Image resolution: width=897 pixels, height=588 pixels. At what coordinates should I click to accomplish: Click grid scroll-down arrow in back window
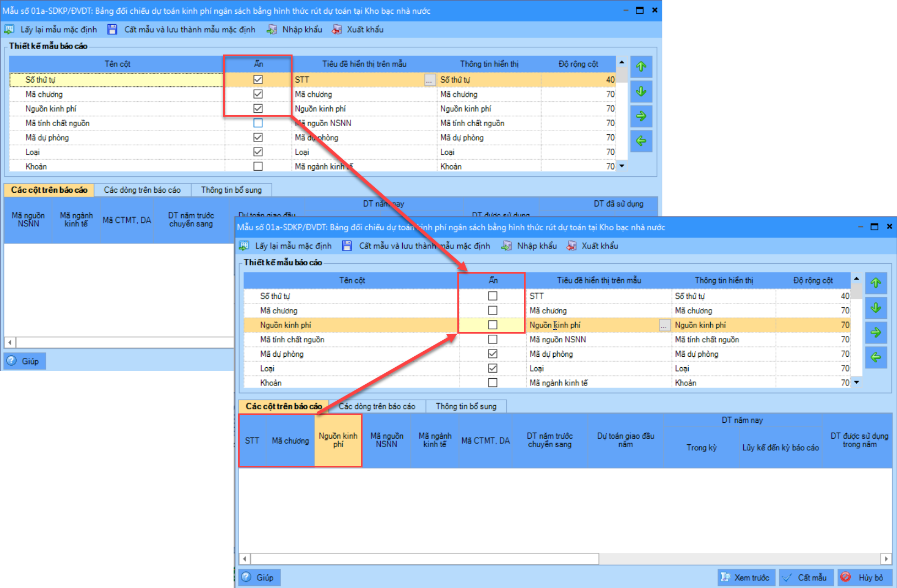[622, 166]
